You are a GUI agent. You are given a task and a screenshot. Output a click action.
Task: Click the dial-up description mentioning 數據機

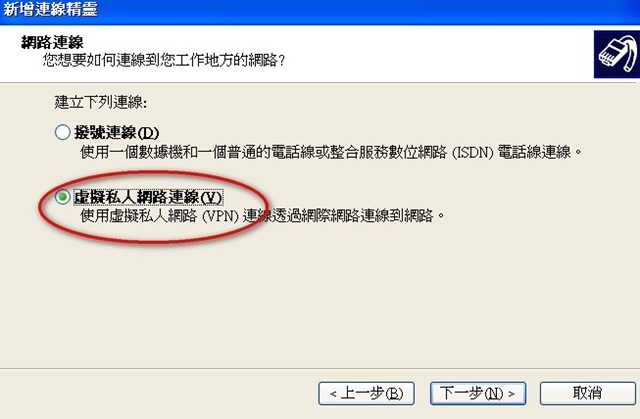click(331, 153)
